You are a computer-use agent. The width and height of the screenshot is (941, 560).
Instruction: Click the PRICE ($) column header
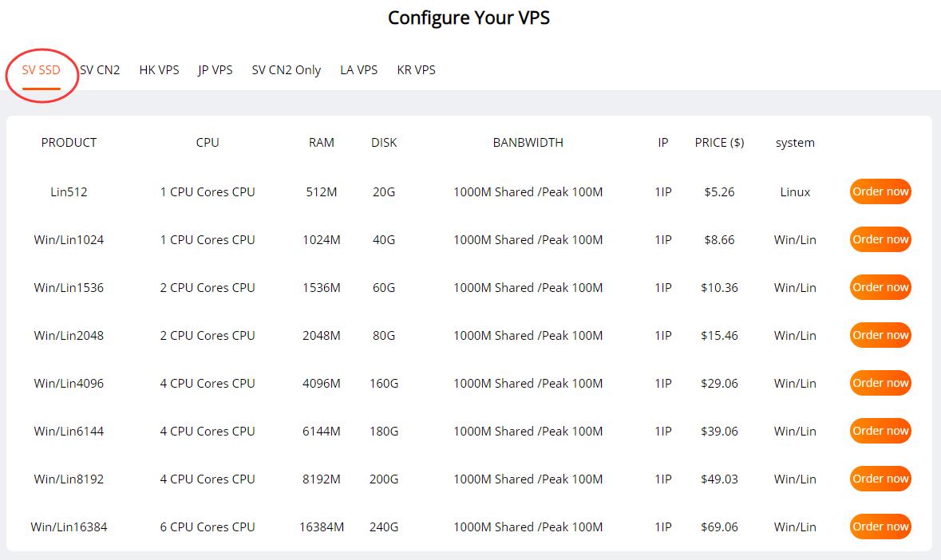point(719,143)
